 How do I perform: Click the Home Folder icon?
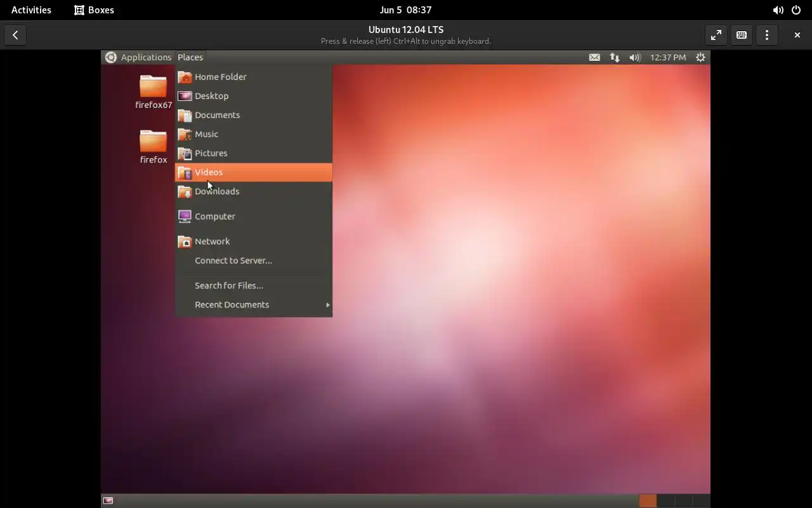(185, 77)
